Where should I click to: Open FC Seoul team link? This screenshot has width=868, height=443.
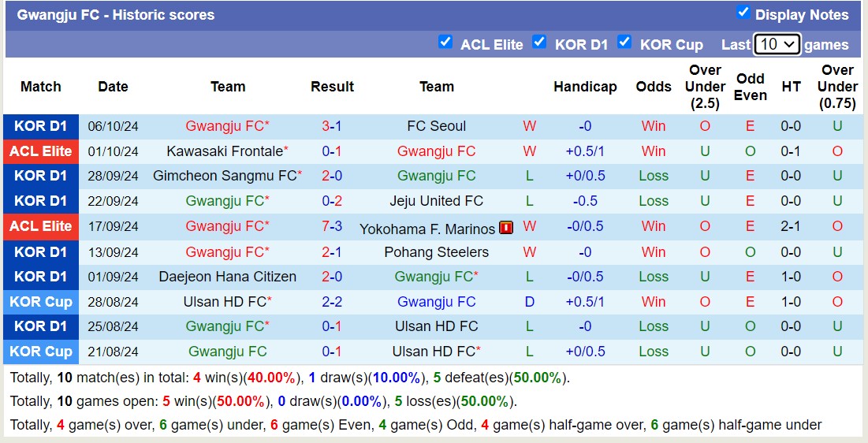[436, 126]
